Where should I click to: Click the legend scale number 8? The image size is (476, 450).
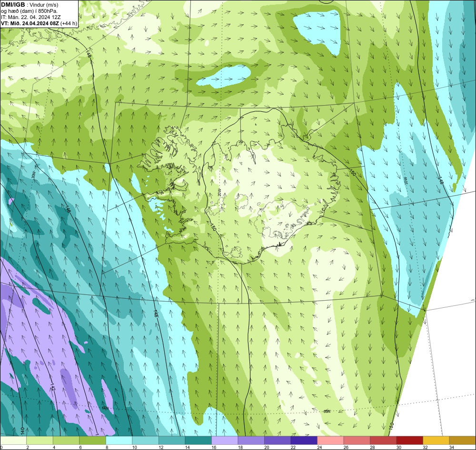[x=107, y=447]
